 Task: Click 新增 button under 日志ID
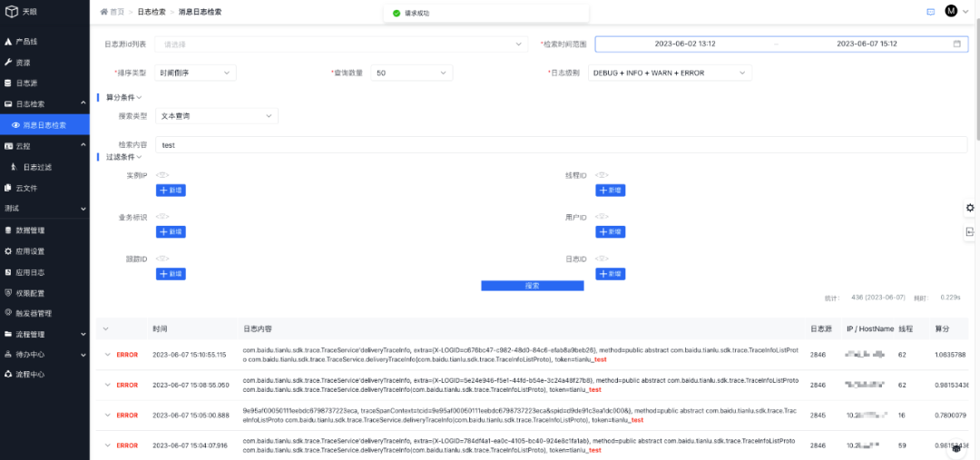(x=611, y=274)
